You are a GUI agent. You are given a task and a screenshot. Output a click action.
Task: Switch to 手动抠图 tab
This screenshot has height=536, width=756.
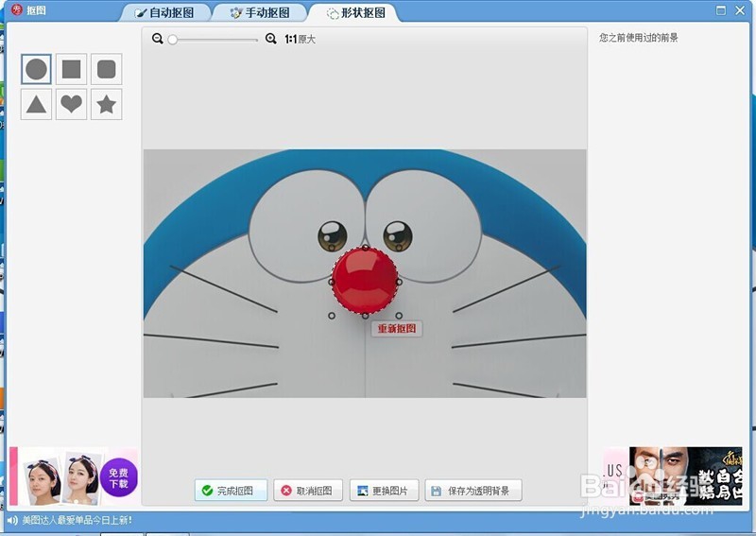[x=261, y=12]
